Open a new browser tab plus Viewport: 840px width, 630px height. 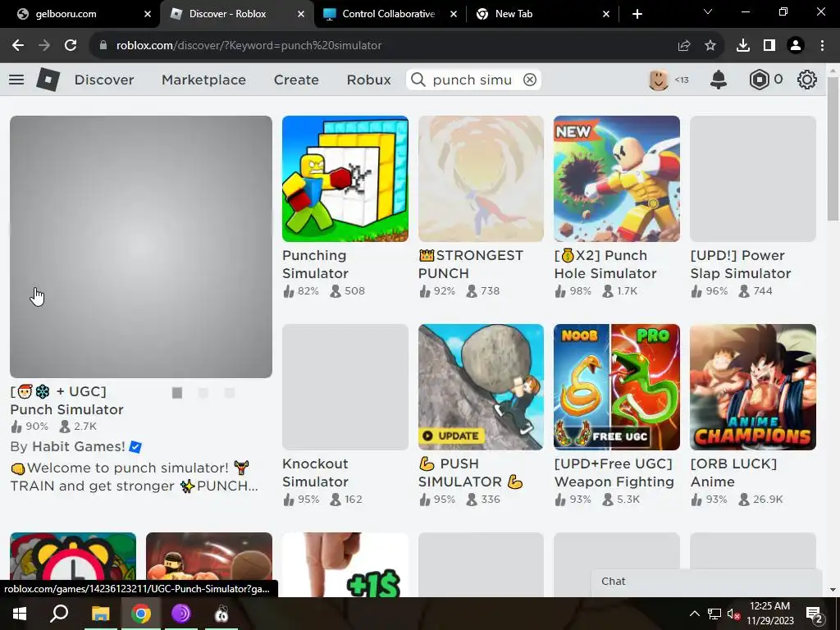pyautogui.click(x=637, y=14)
